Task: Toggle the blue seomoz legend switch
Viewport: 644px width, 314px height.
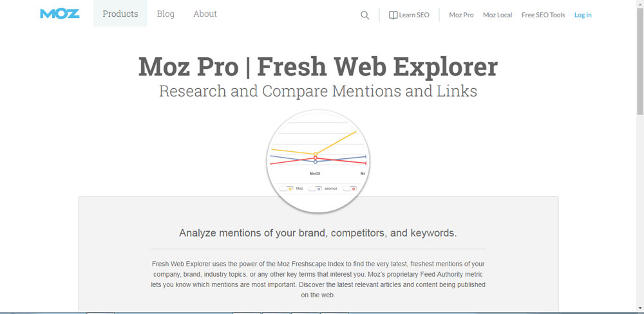Action: pos(315,189)
